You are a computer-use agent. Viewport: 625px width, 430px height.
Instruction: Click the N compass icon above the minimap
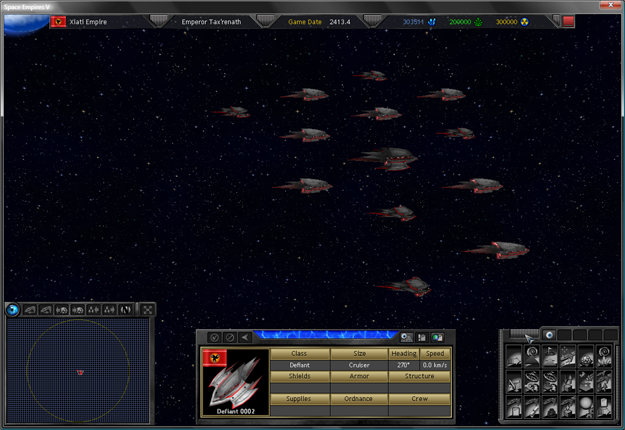pos(126,310)
